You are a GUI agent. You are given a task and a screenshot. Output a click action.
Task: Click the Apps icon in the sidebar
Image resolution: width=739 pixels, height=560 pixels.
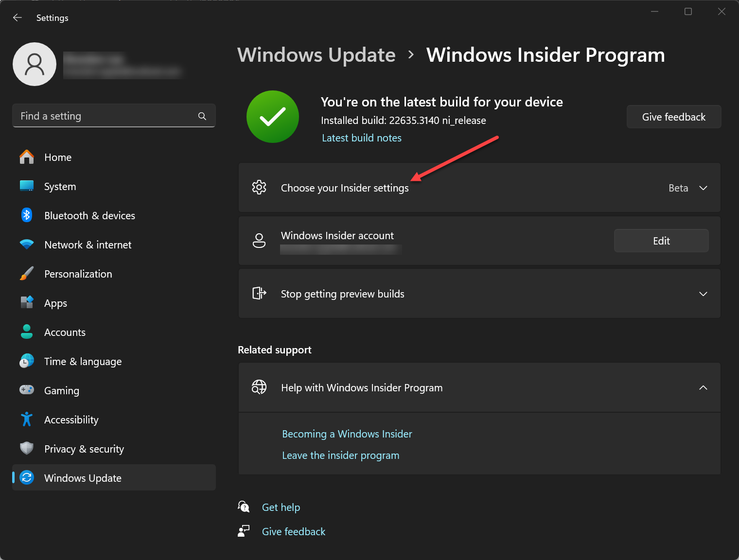tap(27, 302)
